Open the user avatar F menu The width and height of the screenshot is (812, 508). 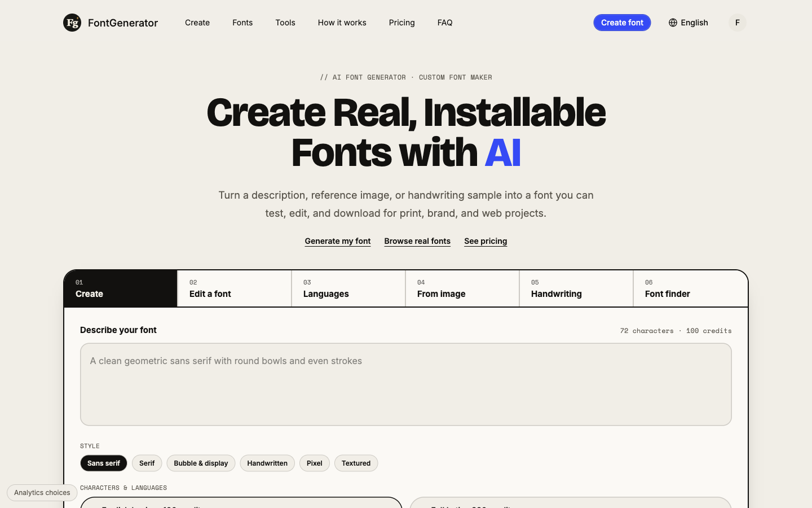pyautogui.click(x=737, y=23)
